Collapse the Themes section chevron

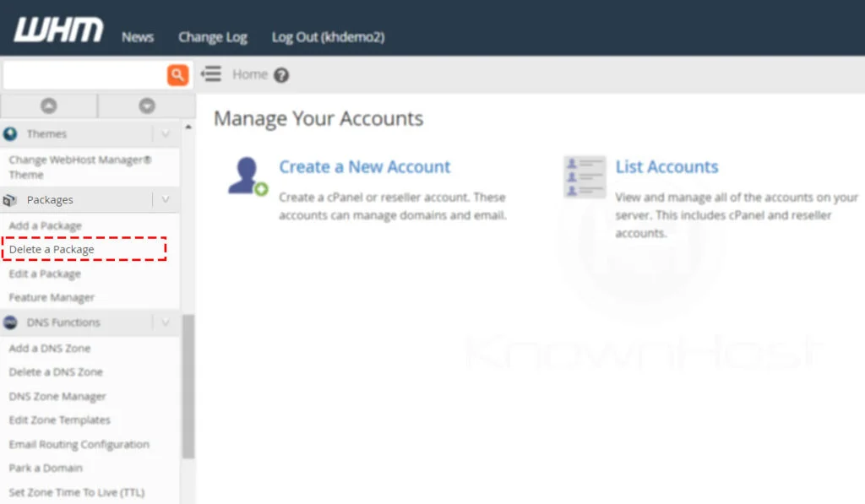(x=166, y=134)
